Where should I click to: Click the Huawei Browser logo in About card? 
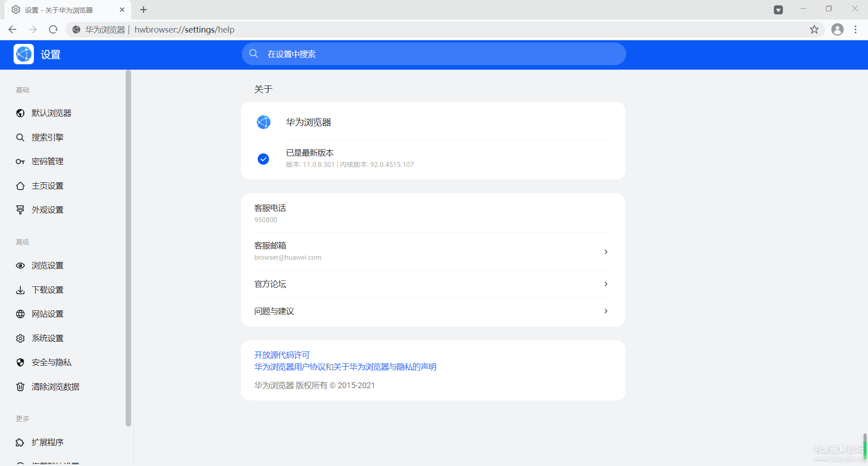[264, 122]
